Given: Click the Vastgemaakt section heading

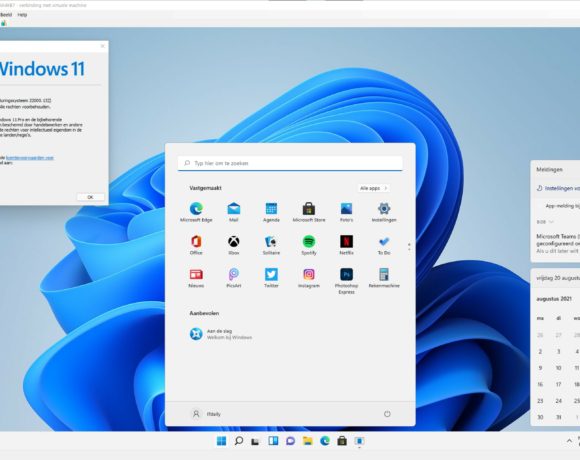Looking at the screenshot, I should click(205, 188).
